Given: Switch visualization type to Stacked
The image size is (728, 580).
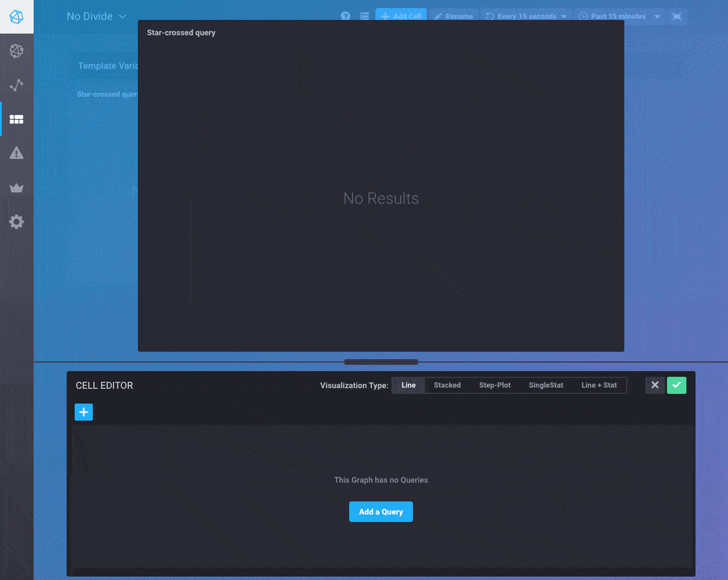Looking at the screenshot, I should click(447, 385).
